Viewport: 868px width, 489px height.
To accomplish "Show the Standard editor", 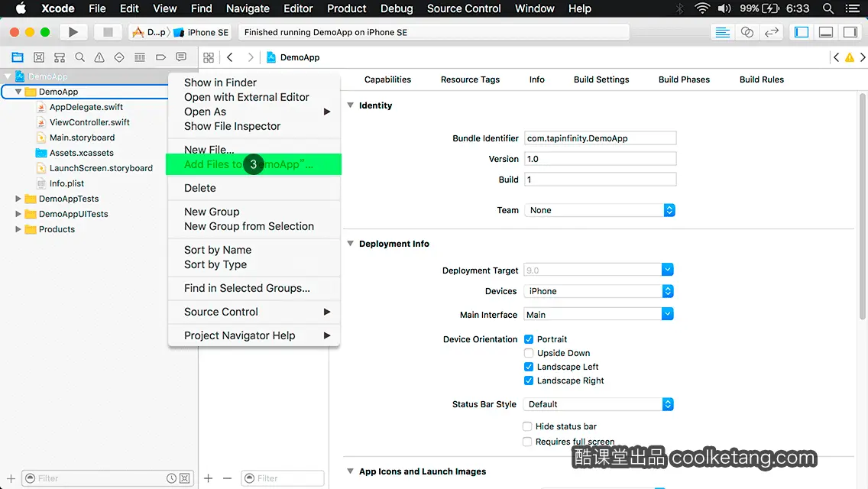I will [722, 32].
